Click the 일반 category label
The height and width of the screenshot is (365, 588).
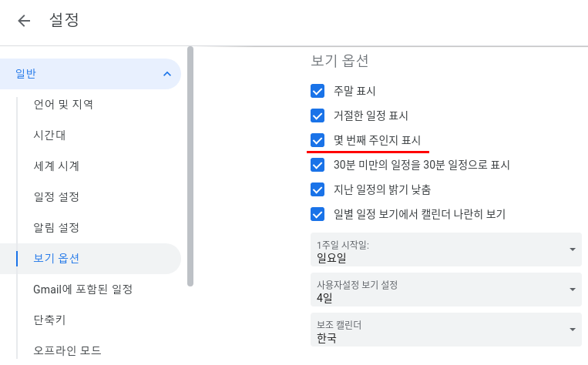tap(25, 73)
